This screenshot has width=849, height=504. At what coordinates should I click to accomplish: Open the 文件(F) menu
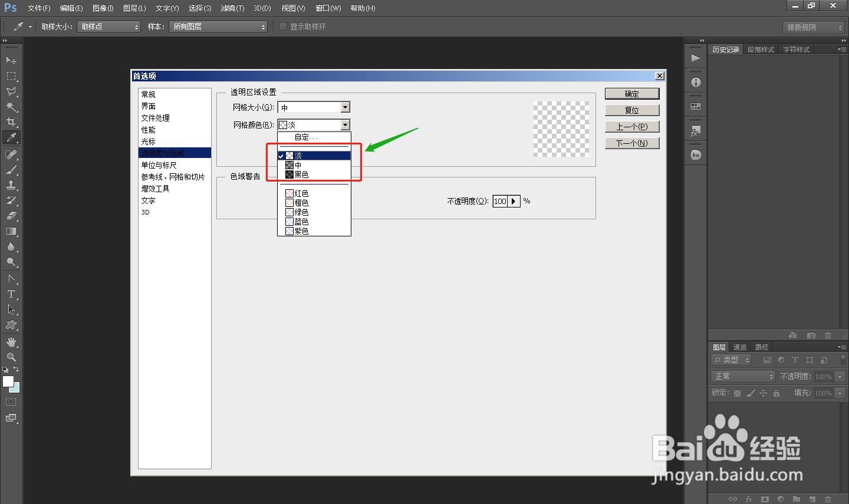(39, 8)
